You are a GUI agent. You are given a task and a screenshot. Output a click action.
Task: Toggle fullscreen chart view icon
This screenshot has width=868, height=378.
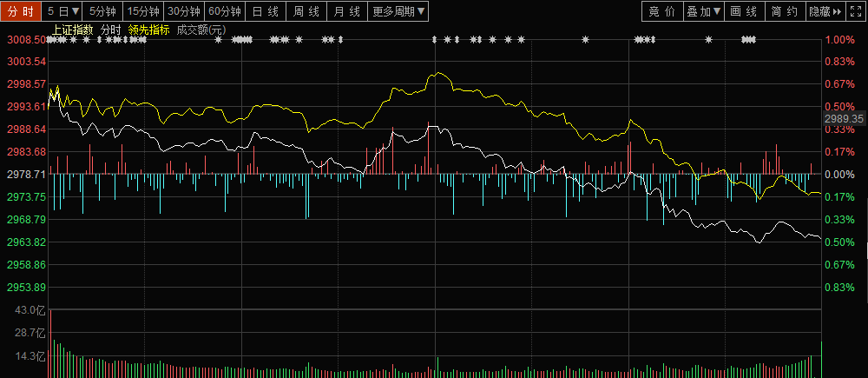click(855, 11)
